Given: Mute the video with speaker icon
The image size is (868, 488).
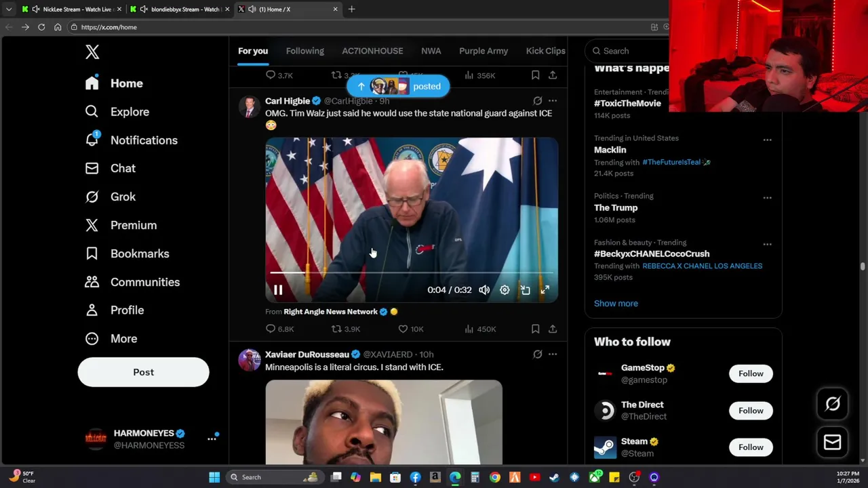Looking at the screenshot, I should point(484,290).
